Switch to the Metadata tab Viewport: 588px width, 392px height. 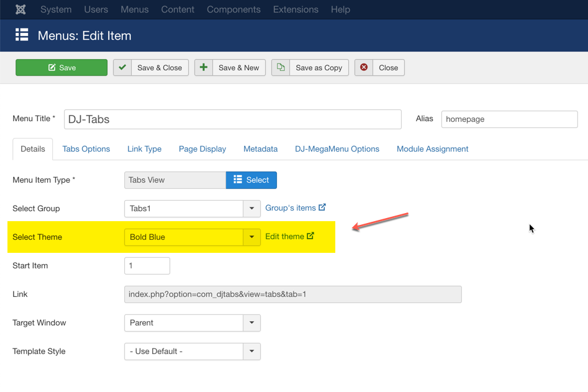pos(261,149)
